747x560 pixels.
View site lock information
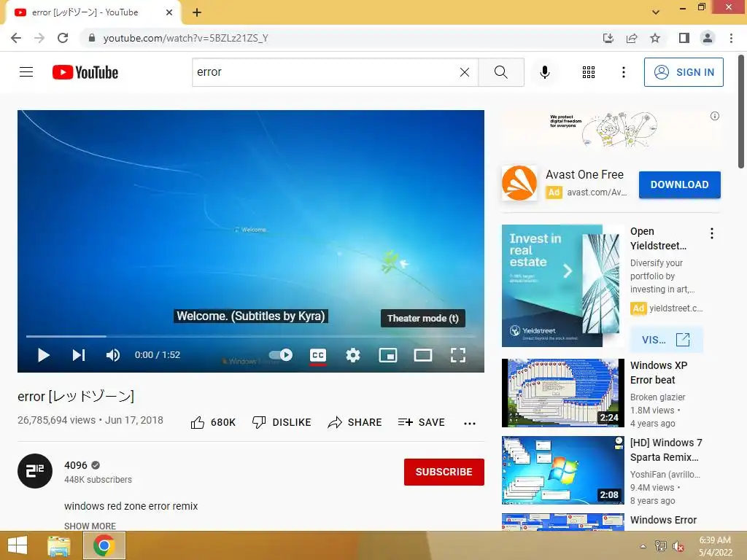[x=92, y=38]
